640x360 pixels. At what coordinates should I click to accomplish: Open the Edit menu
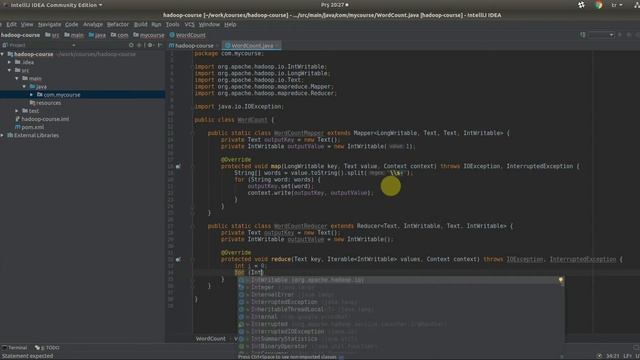click(x=11, y=24)
